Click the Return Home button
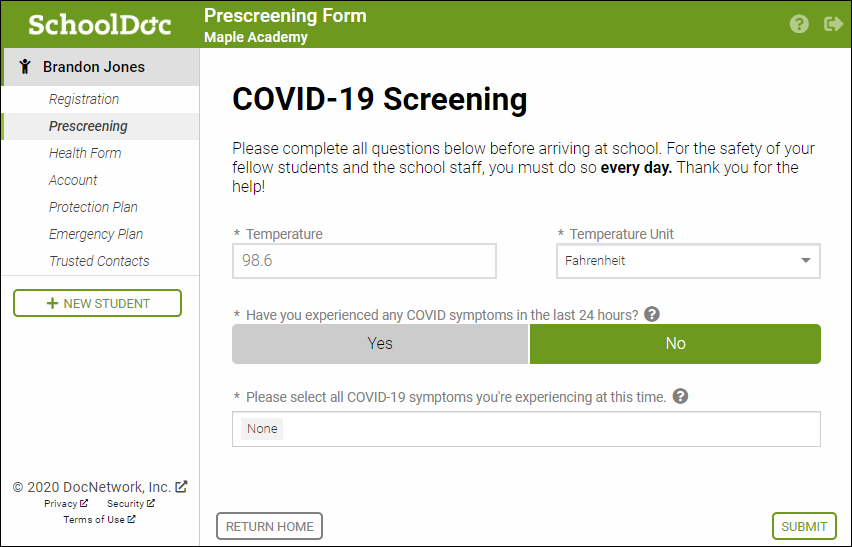Image resolution: width=852 pixels, height=547 pixels. click(x=270, y=526)
